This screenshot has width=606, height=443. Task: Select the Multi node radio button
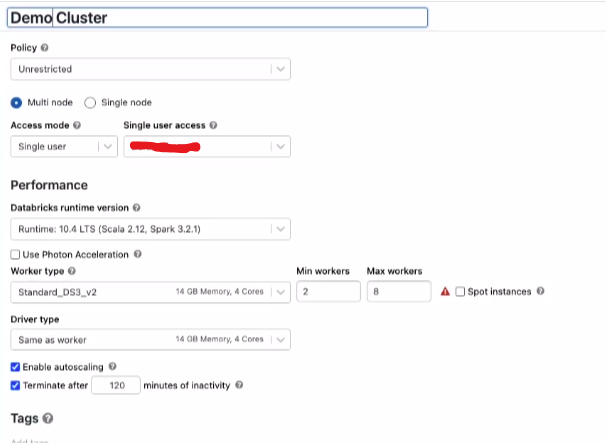pos(16,102)
